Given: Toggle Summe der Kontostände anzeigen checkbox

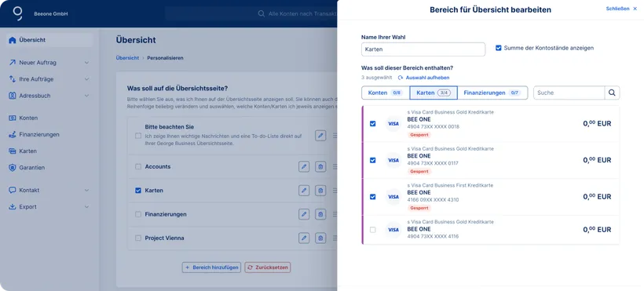Looking at the screenshot, I should point(499,48).
